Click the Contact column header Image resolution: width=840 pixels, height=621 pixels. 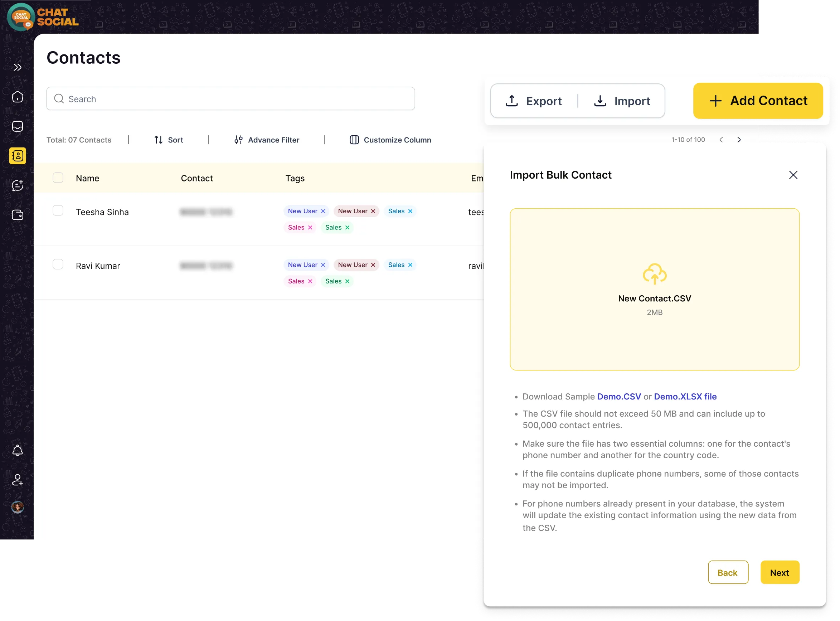[x=196, y=178]
